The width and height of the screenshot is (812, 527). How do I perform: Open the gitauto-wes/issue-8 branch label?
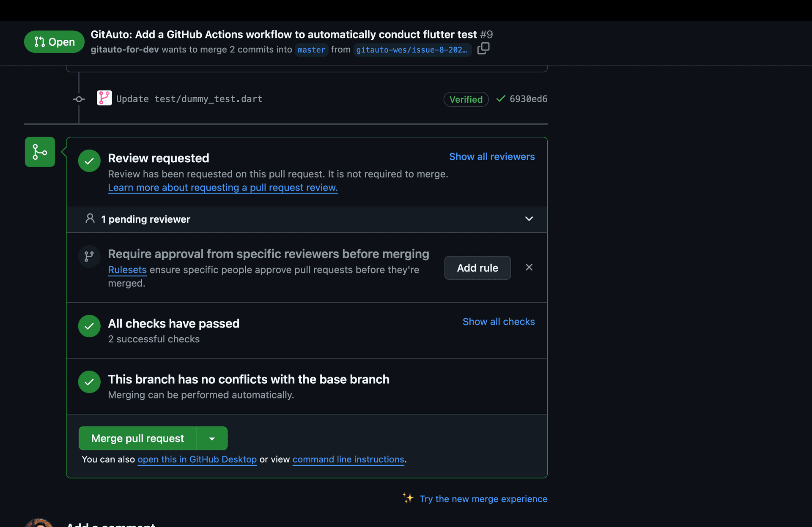[x=411, y=50]
